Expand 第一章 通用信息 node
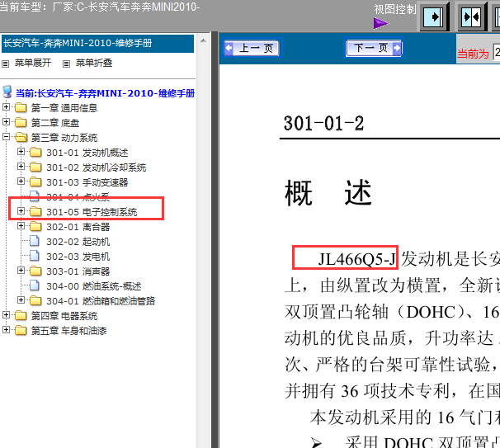The height and width of the screenshot is (448, 500). click(6, 106)
